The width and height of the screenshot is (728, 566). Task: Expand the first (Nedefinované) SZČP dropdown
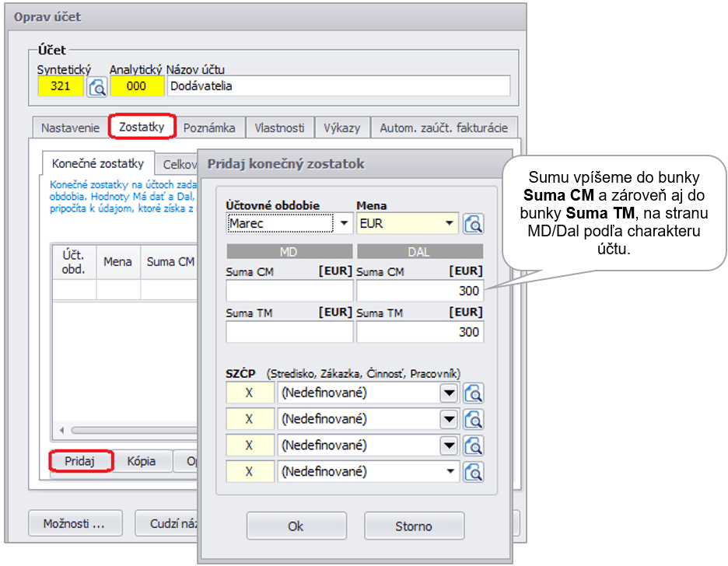point(449,393)
